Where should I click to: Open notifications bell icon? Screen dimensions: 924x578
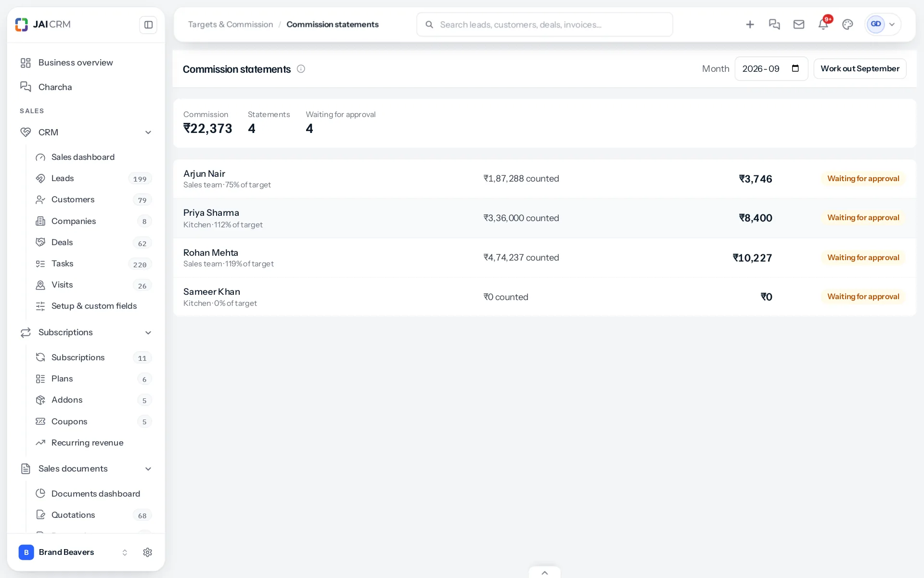pyautogui.click(x=823, y=25)
